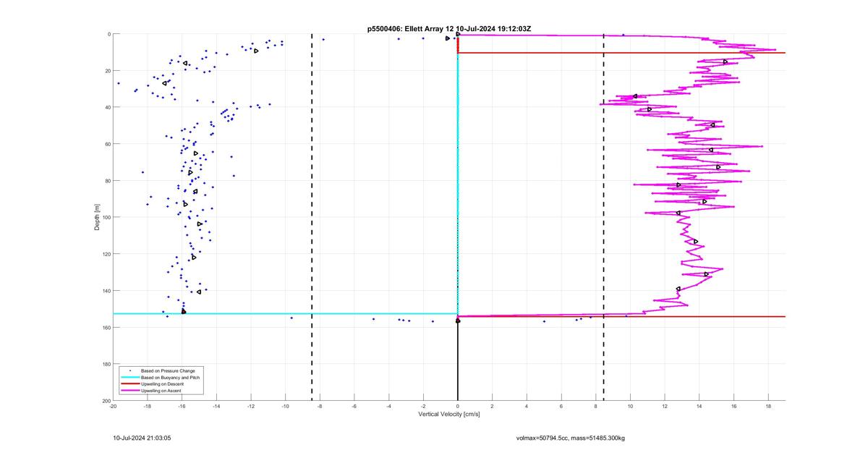Image resolution: width=868 pixels, height=450 pixels.
Task: Click the depth-axis tick label '60'
Action: 106,144
